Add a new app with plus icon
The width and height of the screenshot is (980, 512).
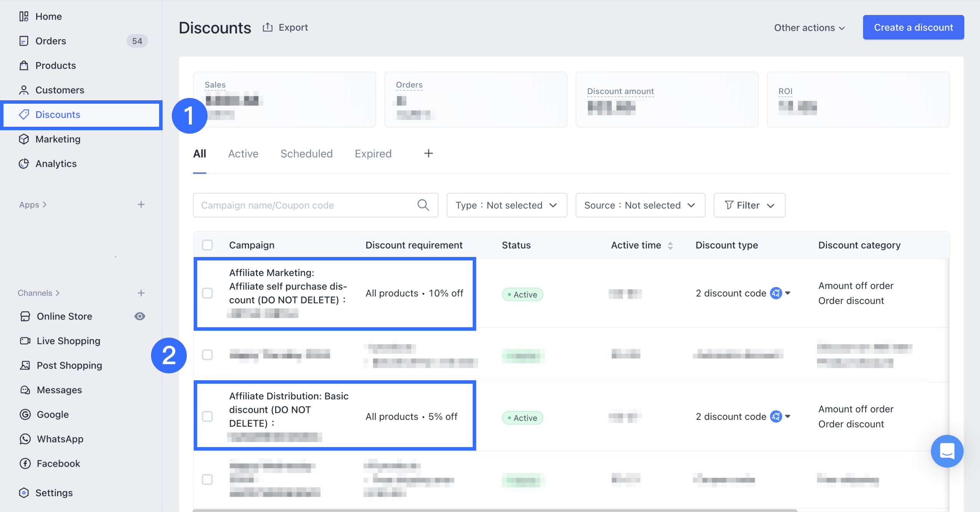[x=141, y=204]
